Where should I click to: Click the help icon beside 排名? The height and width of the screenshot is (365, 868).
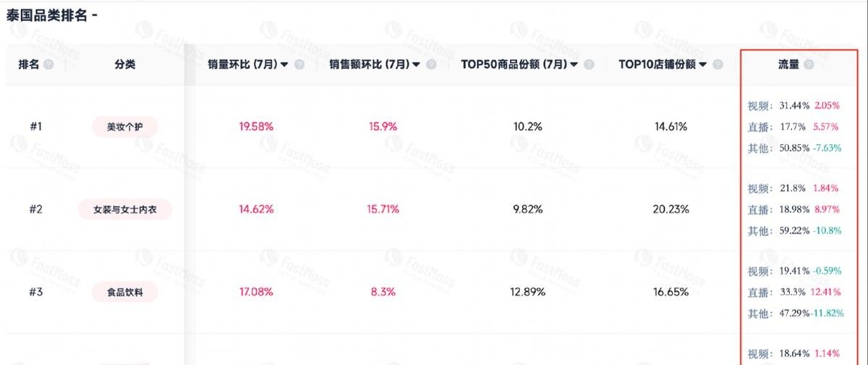pyautogui.click(x=48, y=64)
